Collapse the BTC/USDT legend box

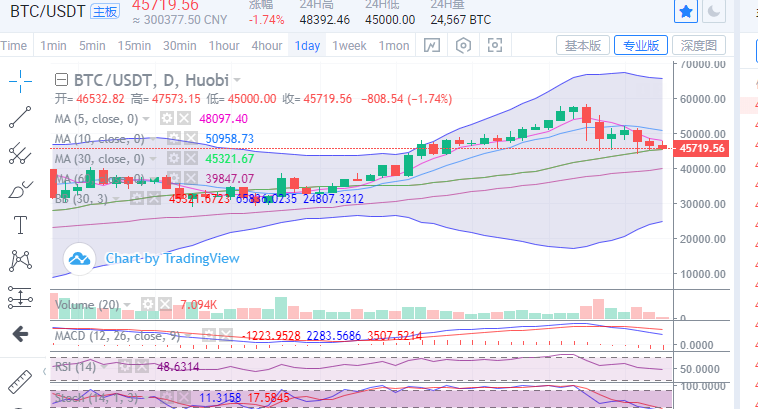click(61, 80)
